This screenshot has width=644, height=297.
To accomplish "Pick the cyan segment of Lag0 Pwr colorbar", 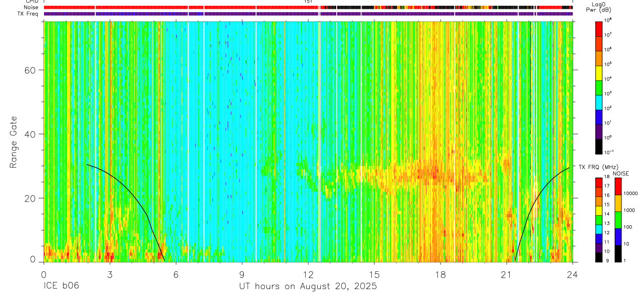I will 599,102.
